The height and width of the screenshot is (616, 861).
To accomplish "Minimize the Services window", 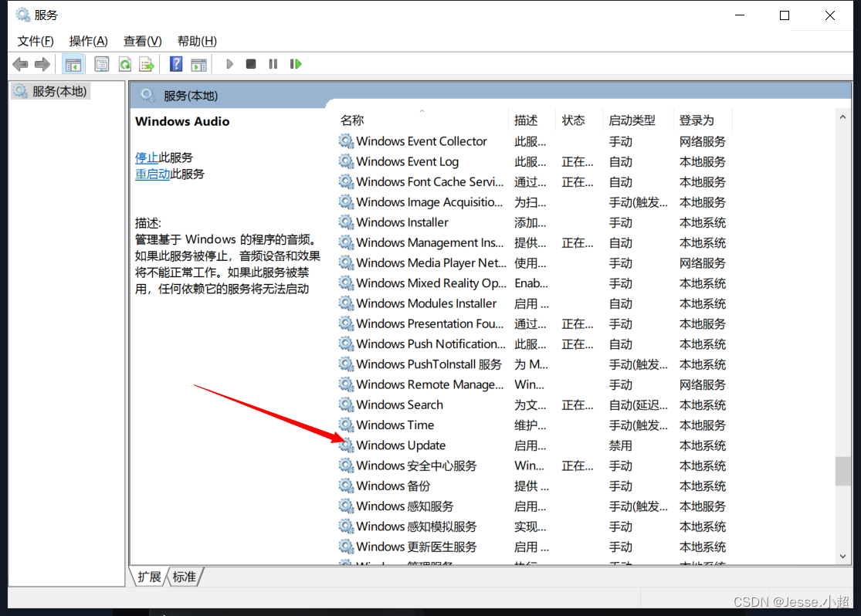I will tap(740, 15).
